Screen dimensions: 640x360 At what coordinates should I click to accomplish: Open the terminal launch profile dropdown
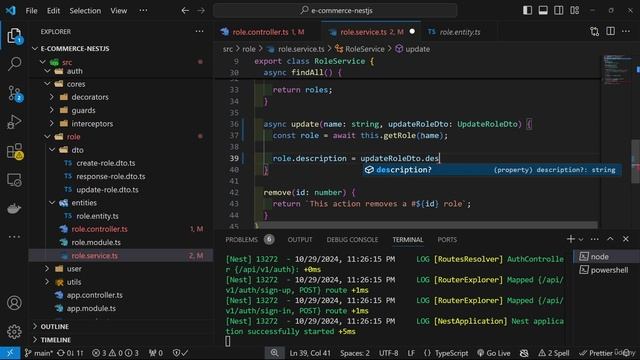[581, 240]
